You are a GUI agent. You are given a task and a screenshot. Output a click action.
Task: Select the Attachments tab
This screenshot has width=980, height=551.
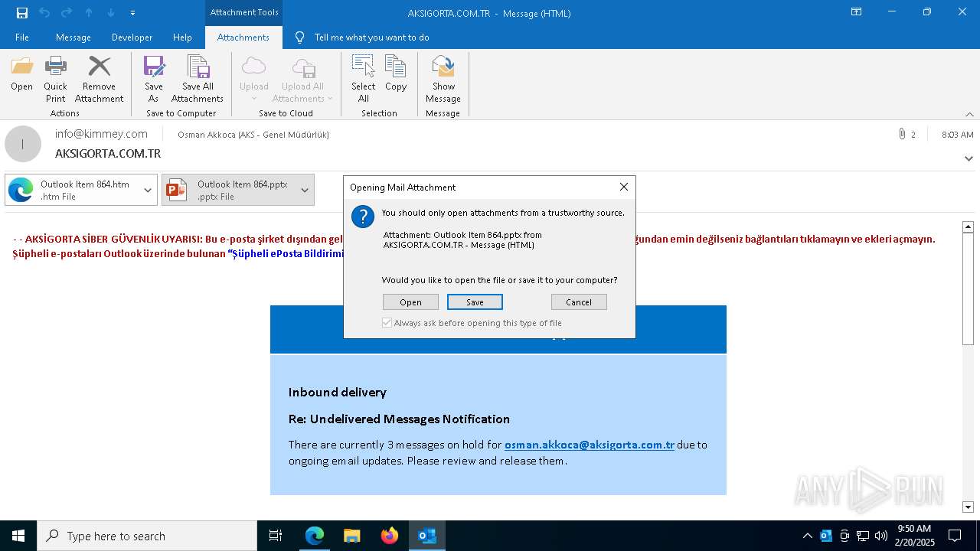click(243, 37)
